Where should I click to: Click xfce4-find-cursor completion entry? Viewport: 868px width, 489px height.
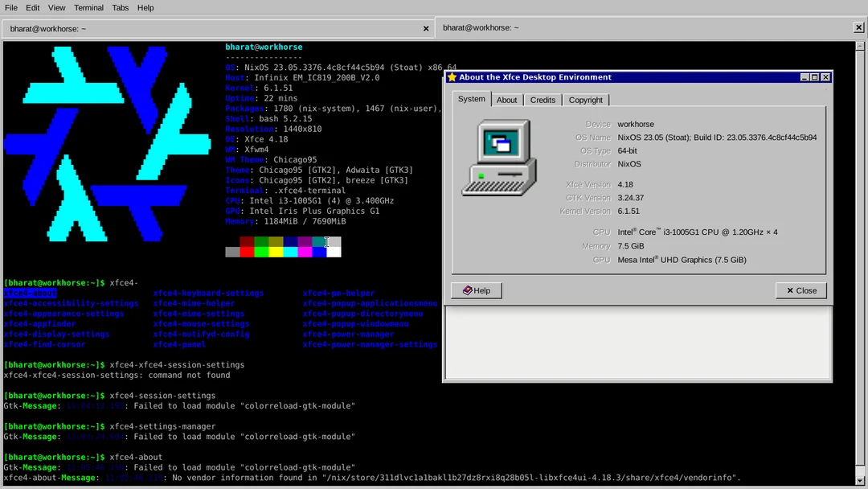[x=44, y=344]
